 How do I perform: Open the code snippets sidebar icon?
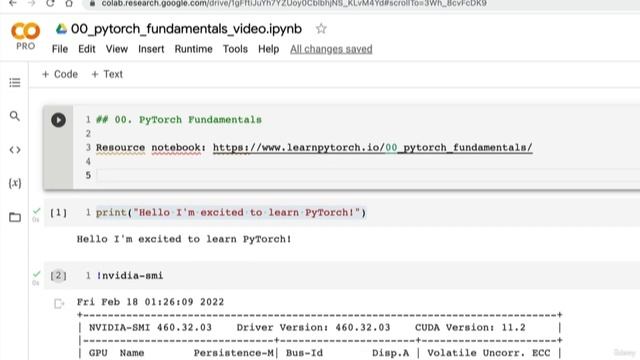[15, 150]
